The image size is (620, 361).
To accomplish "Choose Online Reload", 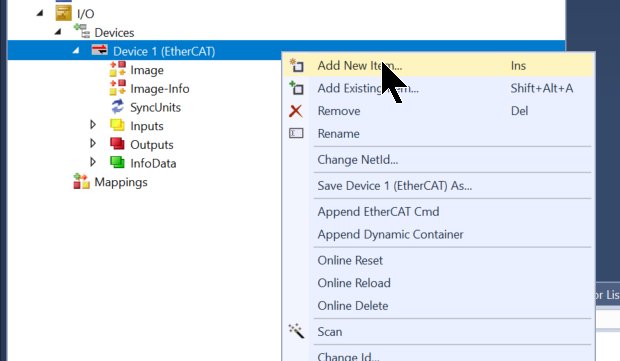I will [439, 283].
